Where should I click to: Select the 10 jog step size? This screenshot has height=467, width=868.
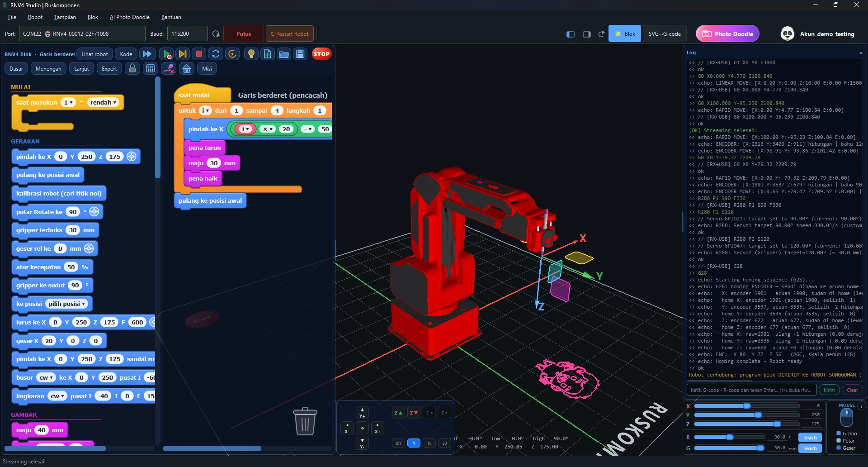(x=429, y=443)
